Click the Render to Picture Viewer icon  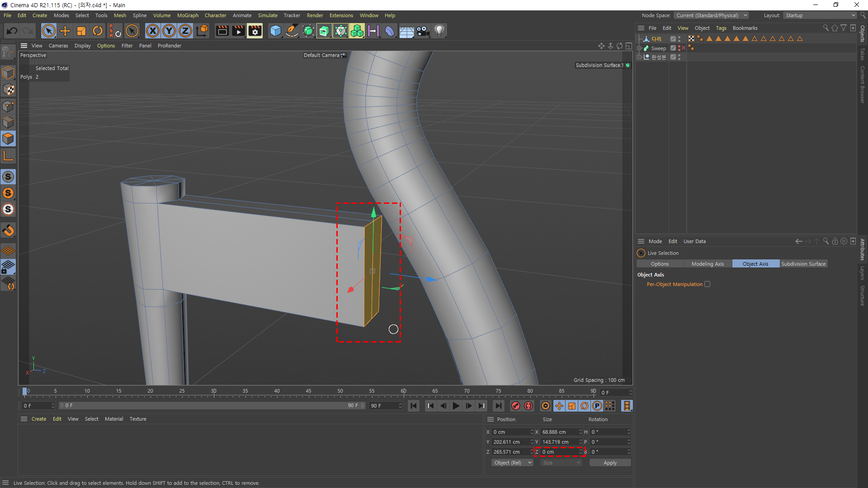pyautogui.click(x=238, y=31)
